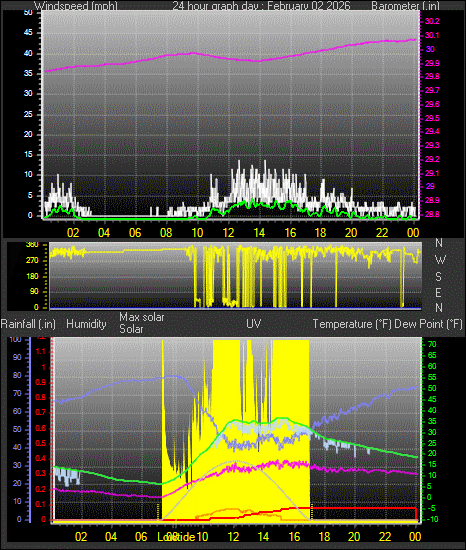The width and height of the screenshot is (466, 550).
Task: Click the "Windspeed (mph)" axis title
Action: point(76,5)
